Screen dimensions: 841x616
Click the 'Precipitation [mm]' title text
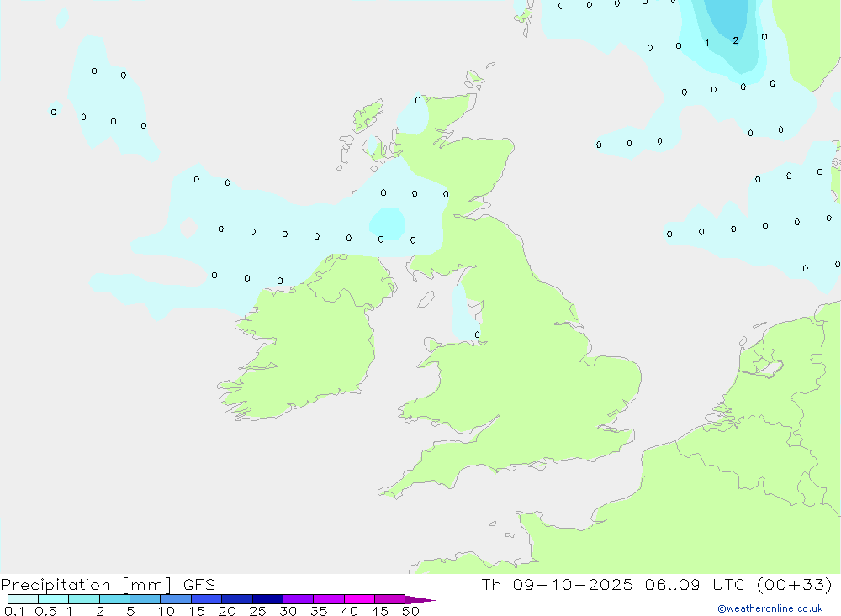tap(86, 585)
